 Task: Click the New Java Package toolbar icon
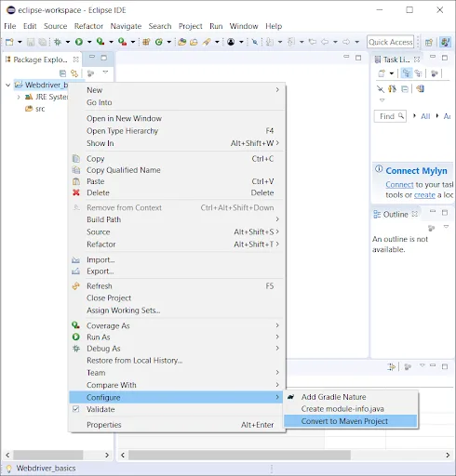pyautogui.click(x=146, y=42)
